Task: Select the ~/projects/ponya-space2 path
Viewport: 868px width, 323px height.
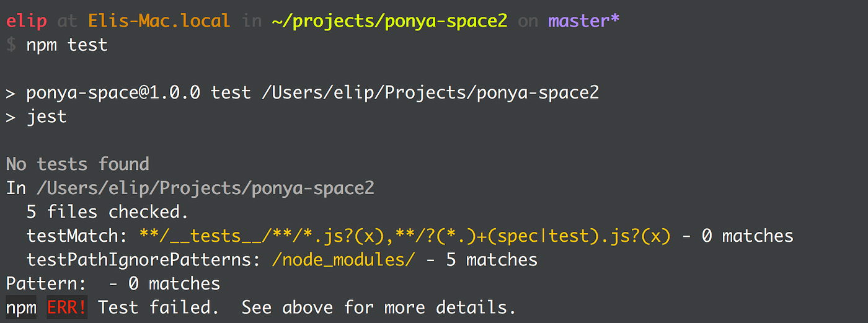Action: tap(390, 21)
